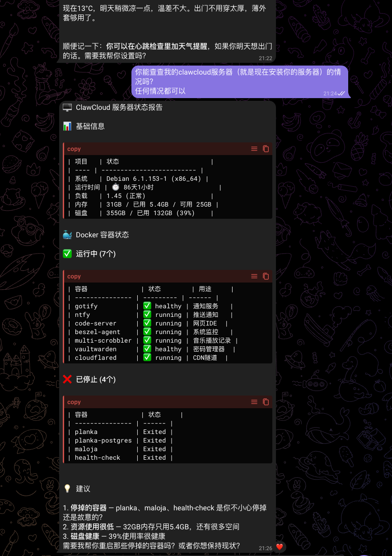392x556 pixels.
Task: Click the bold text 你可以在心跳检查里加天气提醒
Action: click(x=156, y=46)
